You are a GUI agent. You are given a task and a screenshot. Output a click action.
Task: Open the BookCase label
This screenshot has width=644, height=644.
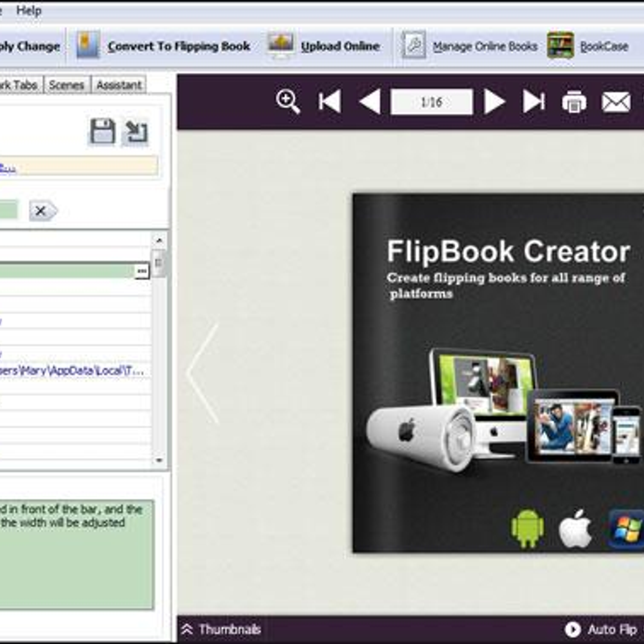pos(604,47)
